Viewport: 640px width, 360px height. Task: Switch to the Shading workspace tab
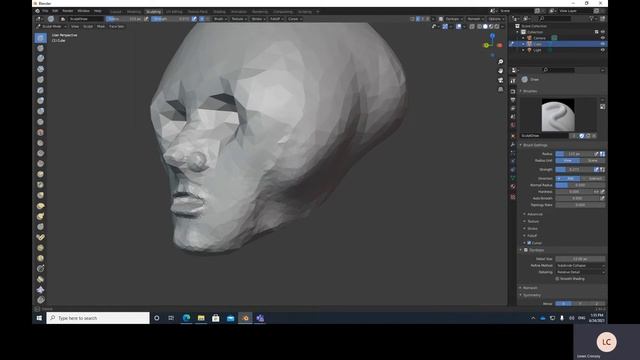(x=219, y=12)
